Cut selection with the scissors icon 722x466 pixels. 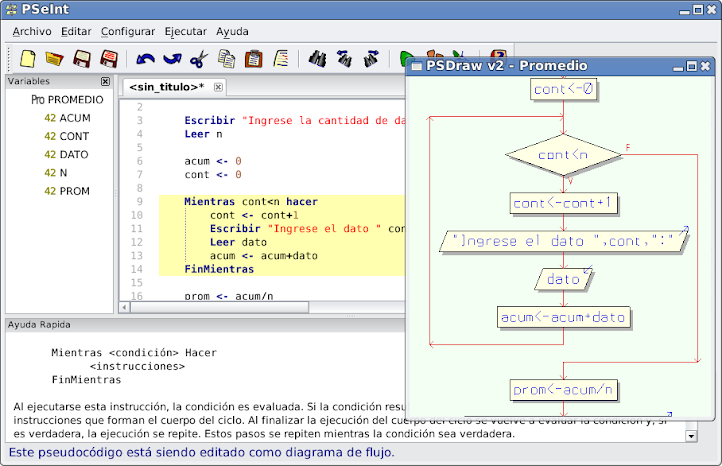tap(199, 59)
